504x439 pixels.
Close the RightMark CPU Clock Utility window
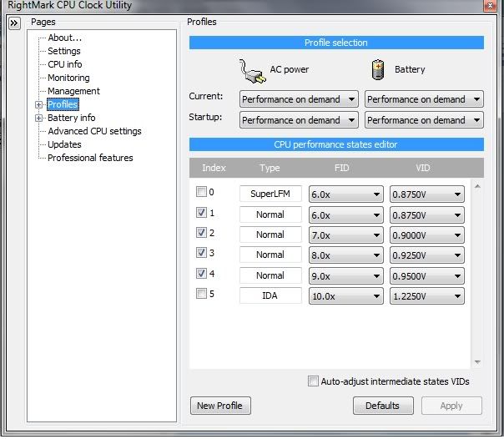coord(490,6)
